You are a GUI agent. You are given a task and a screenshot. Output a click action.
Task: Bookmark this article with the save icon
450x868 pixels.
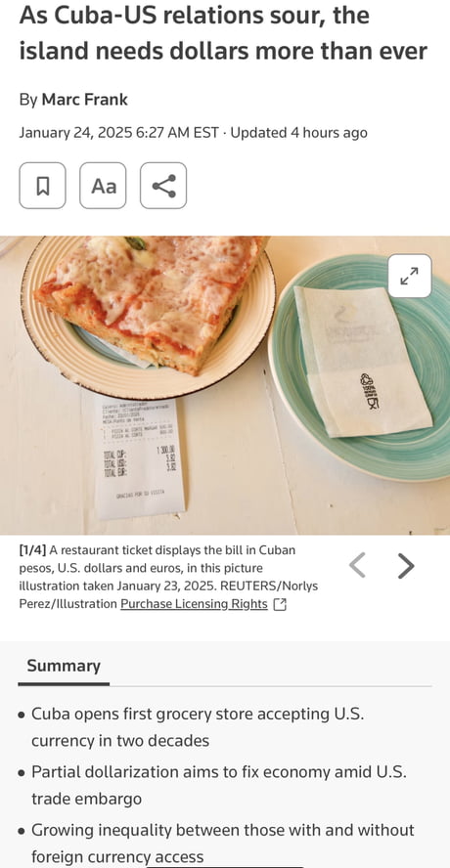pos(43,186)
